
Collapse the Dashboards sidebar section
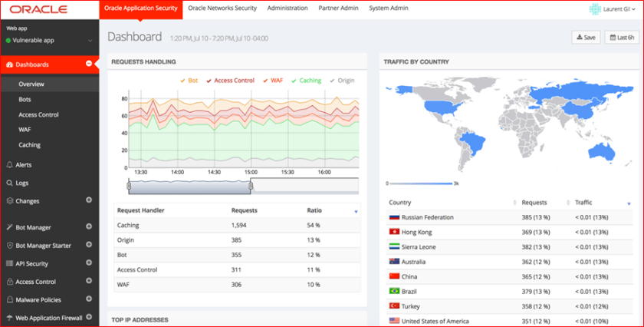coord(89,64)
